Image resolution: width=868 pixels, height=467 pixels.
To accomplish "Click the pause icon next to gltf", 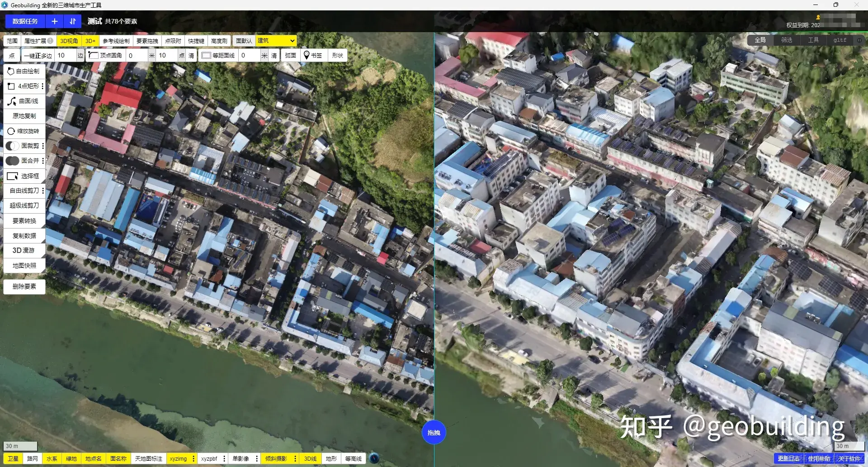I will point(859,40).
